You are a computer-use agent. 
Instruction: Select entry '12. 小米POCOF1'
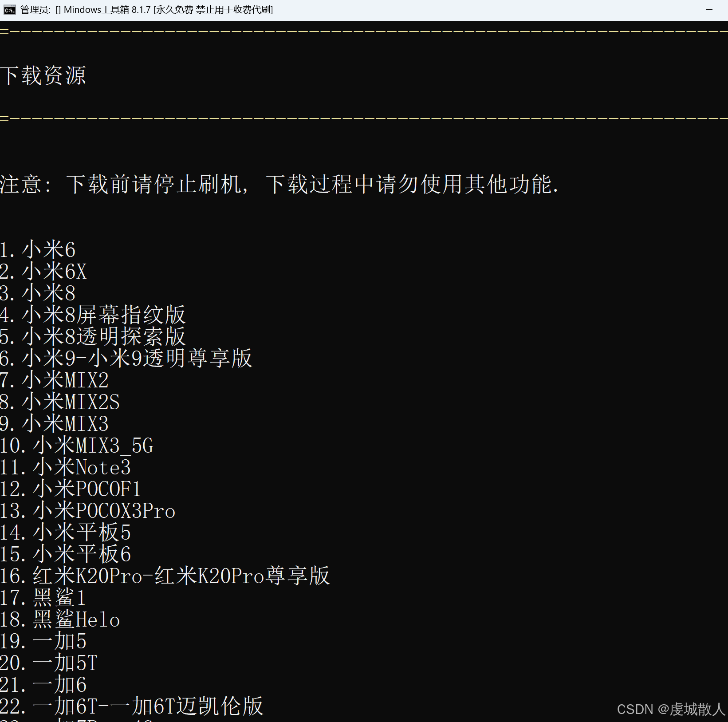[71, 489]
